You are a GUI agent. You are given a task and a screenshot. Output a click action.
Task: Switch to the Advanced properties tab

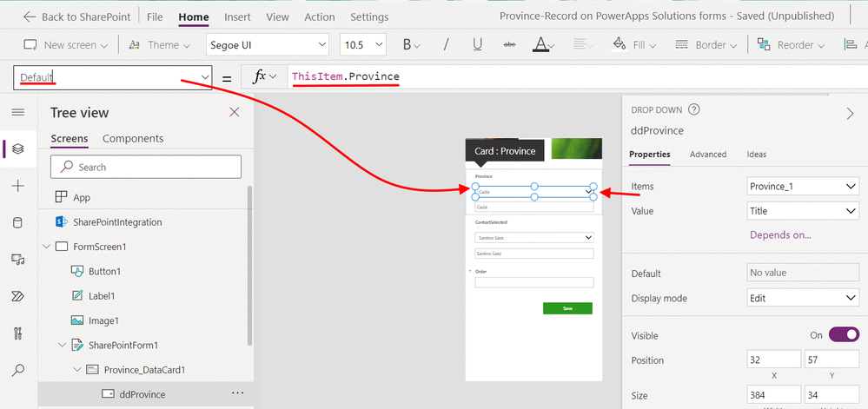[708, 155]
